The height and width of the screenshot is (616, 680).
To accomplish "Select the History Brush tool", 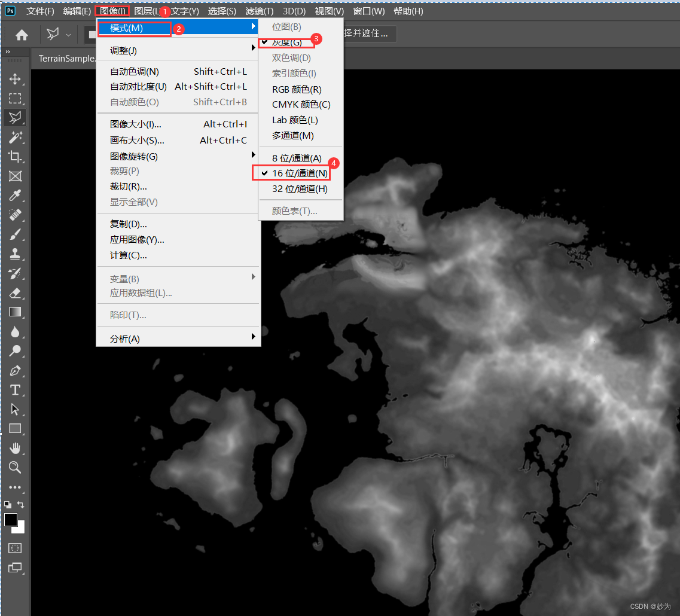I will pyautogui.click(x=15, y=273).
